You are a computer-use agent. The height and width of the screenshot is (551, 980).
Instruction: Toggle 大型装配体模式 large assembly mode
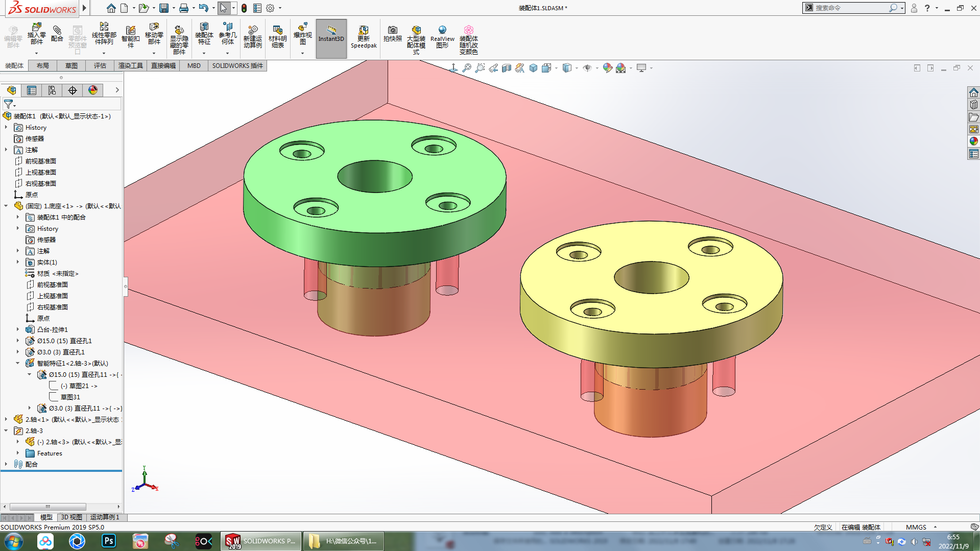pyautogui.click(x=416, y=40)
